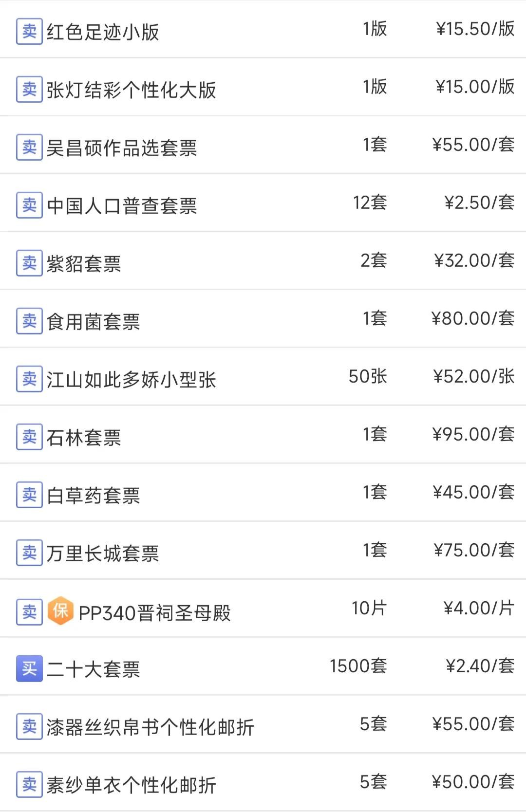
Task: Tap the 50张 quantity on 江山如此多娇 row
Action: pyautogui.click(x=368, y=376)
